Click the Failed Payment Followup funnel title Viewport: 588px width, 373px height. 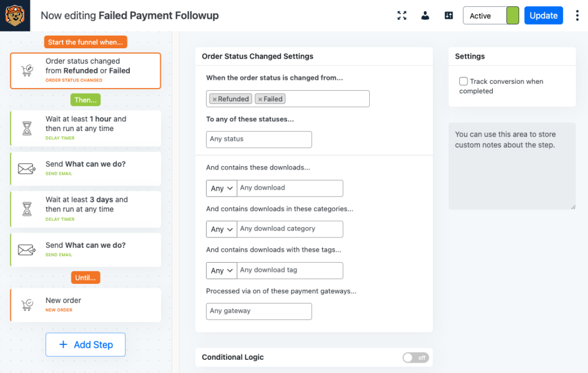[x=158, y=16]
